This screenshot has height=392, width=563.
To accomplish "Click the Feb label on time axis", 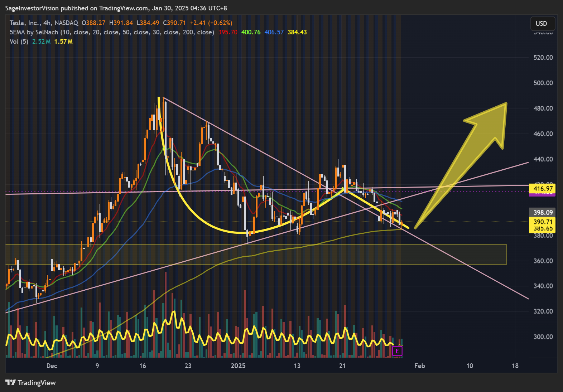I will tap(420, 366).
